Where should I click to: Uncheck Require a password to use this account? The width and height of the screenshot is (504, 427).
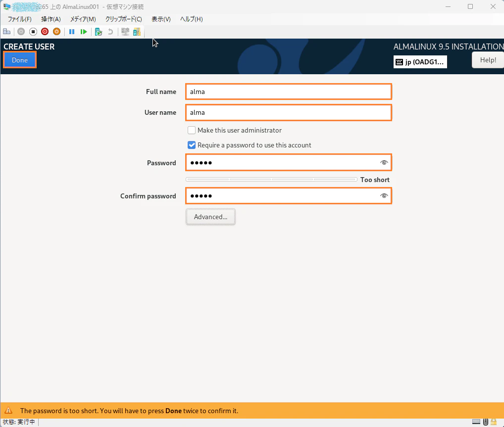pyautogui.click(x=192, y=145)
